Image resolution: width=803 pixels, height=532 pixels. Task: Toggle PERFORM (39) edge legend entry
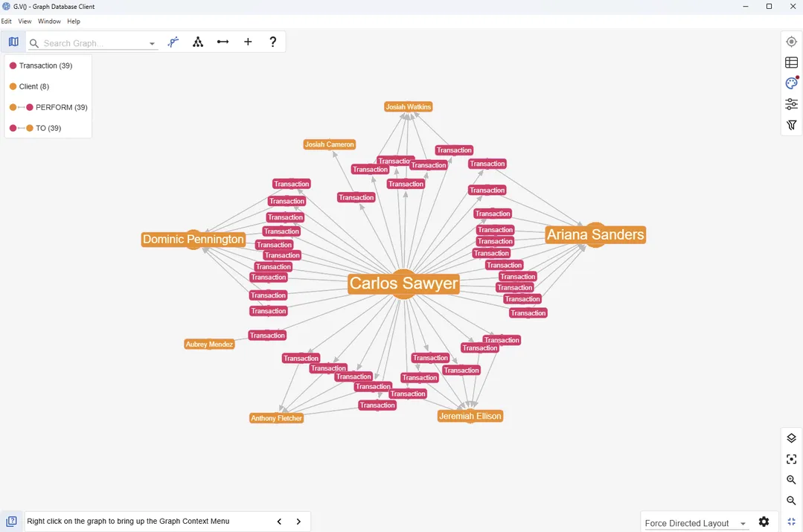coord(48,108)
